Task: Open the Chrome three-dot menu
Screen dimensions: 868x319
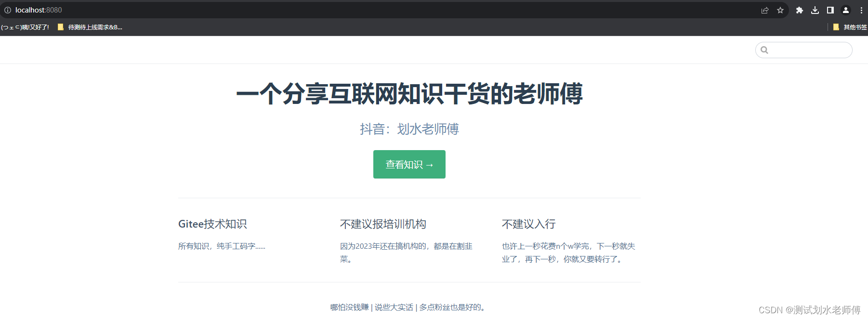Action: point(861,10)
